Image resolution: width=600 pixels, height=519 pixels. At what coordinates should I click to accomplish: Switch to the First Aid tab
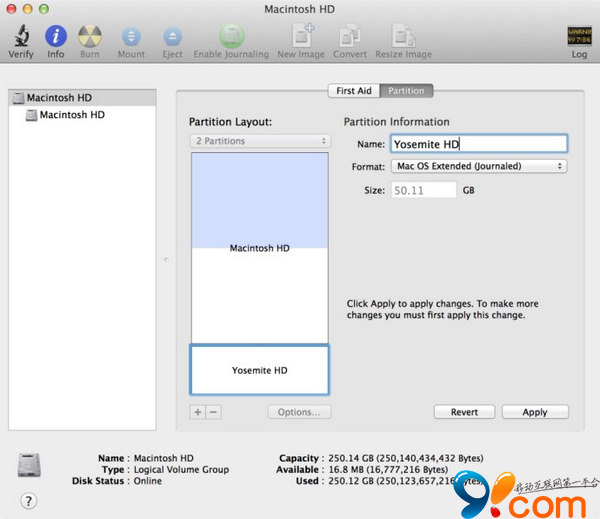pos(353,91)
